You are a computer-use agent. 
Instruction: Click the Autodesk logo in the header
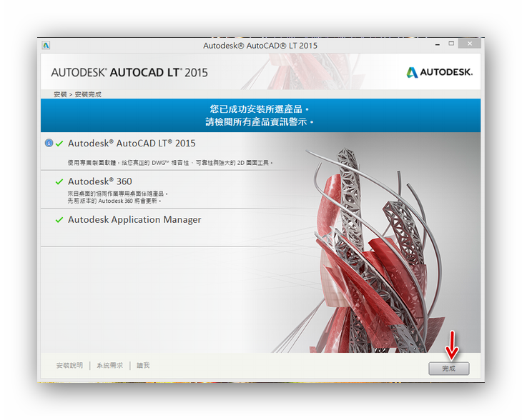pyautogui.click(x=440, y=72)
